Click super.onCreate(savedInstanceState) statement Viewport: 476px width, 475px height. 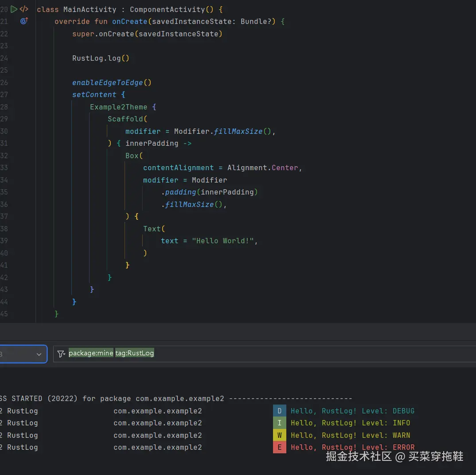(147, 34)
